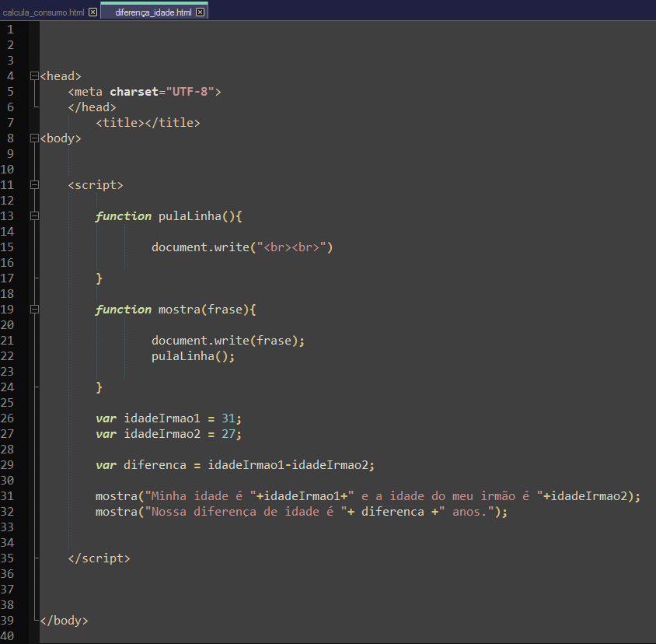Collapse the mostra function fold marker
This screenshot has height=644, width=656.
(x=35, y=310)
